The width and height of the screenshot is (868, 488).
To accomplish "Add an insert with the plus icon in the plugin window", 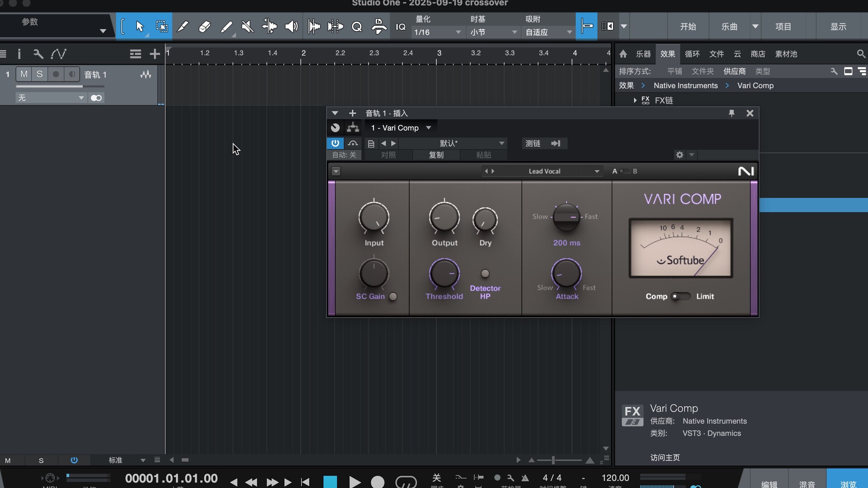I will [x=353, y=113].
